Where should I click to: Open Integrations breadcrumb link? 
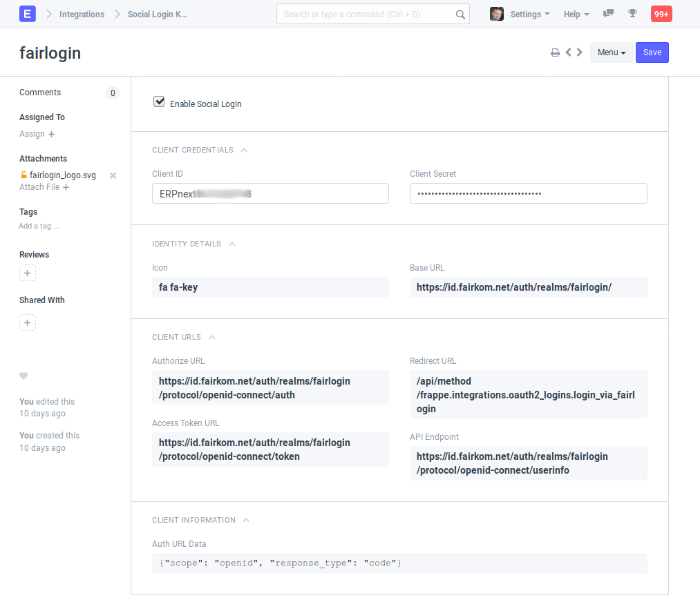82,14
